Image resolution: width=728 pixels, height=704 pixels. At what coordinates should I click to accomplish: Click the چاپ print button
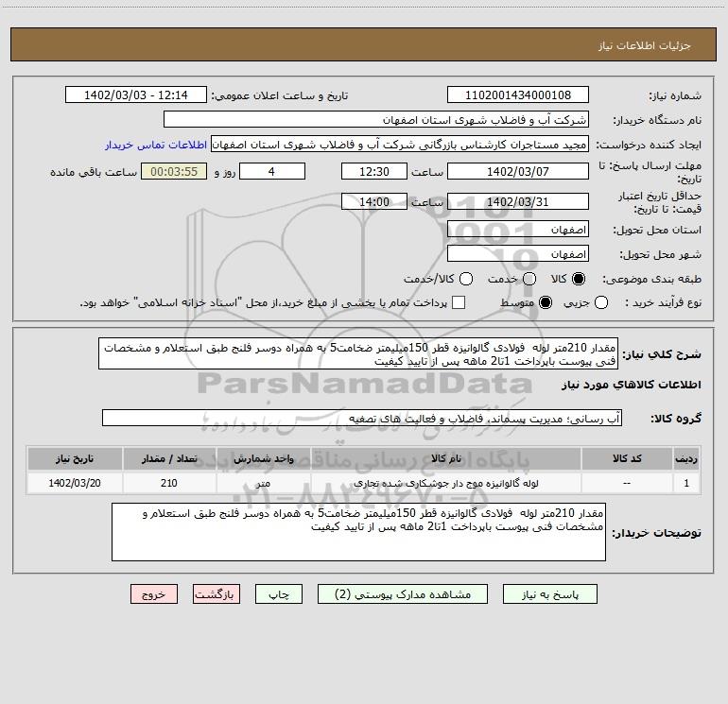pyautogui.click(x=279, y=594)
